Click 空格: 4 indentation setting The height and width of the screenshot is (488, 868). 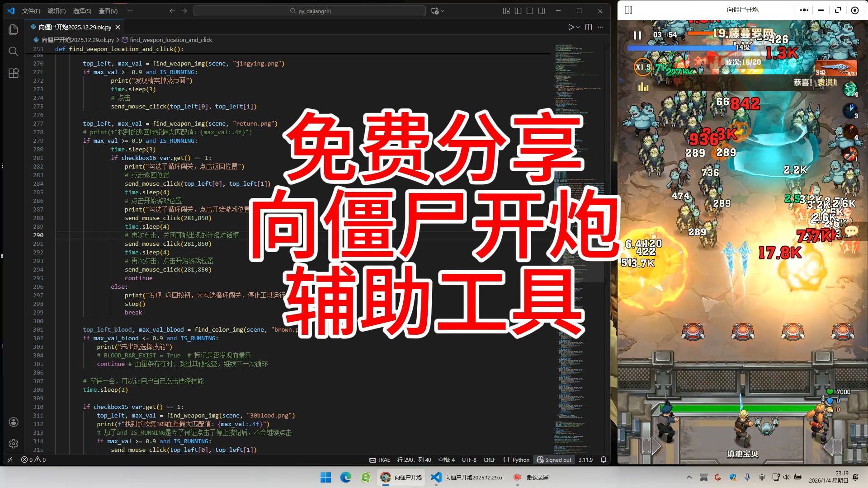[446, 460]
